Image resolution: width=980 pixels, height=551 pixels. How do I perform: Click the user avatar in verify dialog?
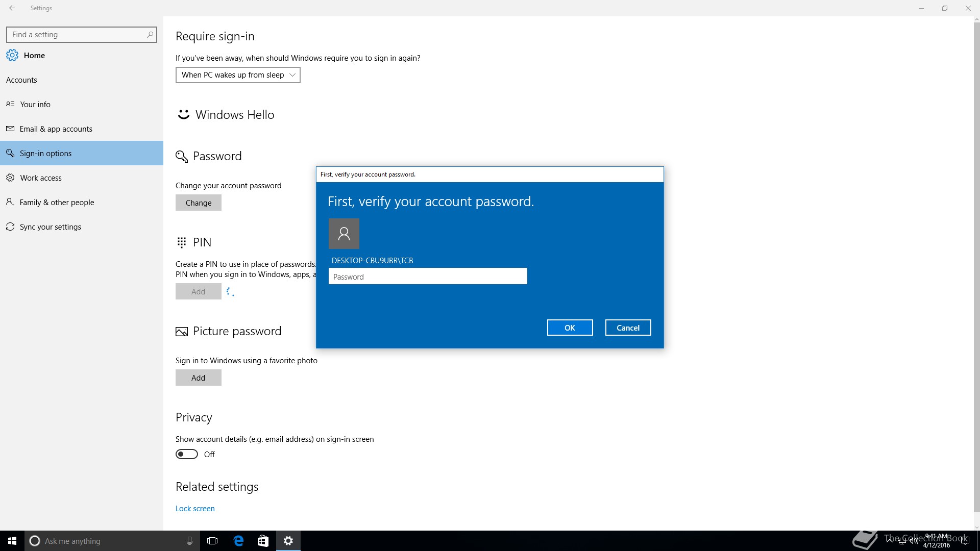344,234
